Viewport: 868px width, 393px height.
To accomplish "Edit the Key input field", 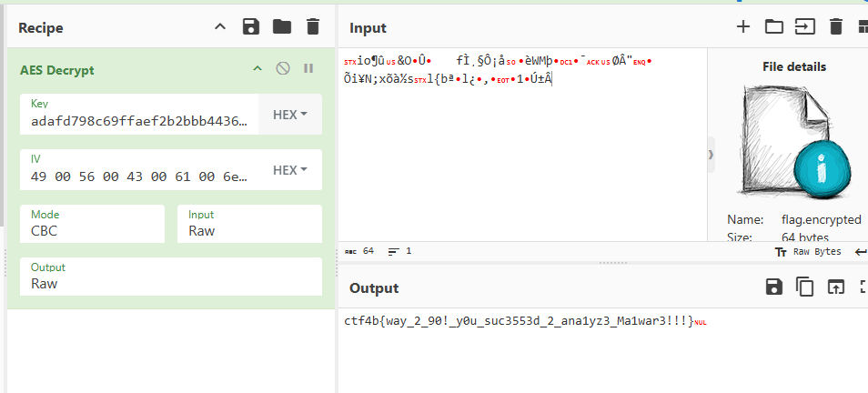I will (x=139, y=115).
